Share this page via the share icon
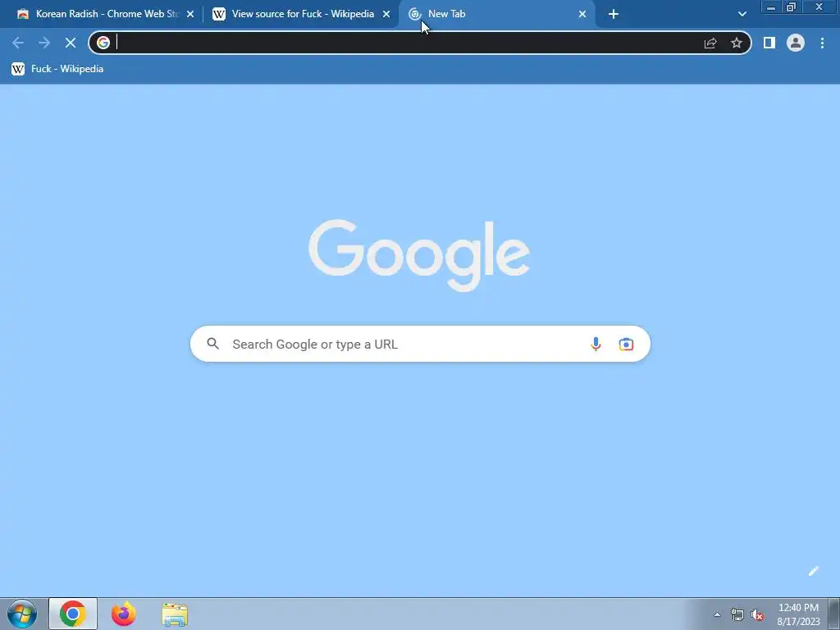 710,43
